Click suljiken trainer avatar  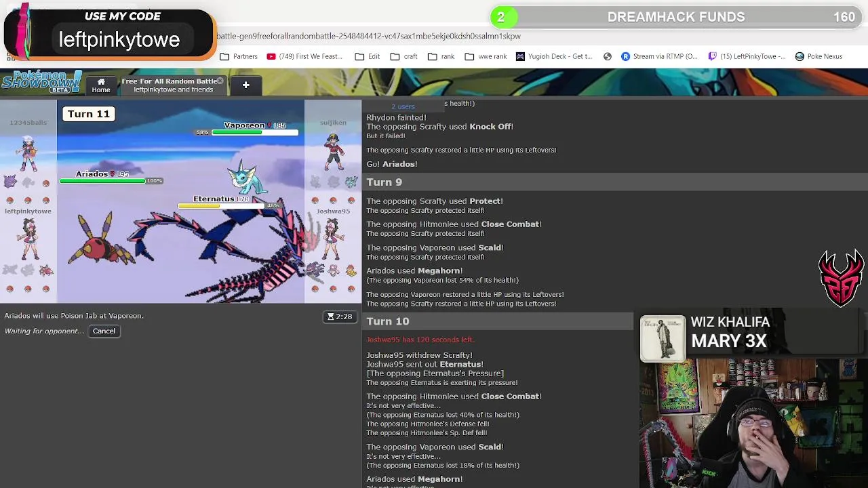333,150
